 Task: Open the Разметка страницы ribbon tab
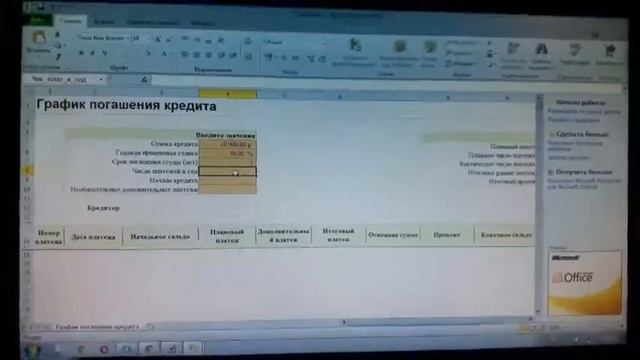[x=152, y=22]
